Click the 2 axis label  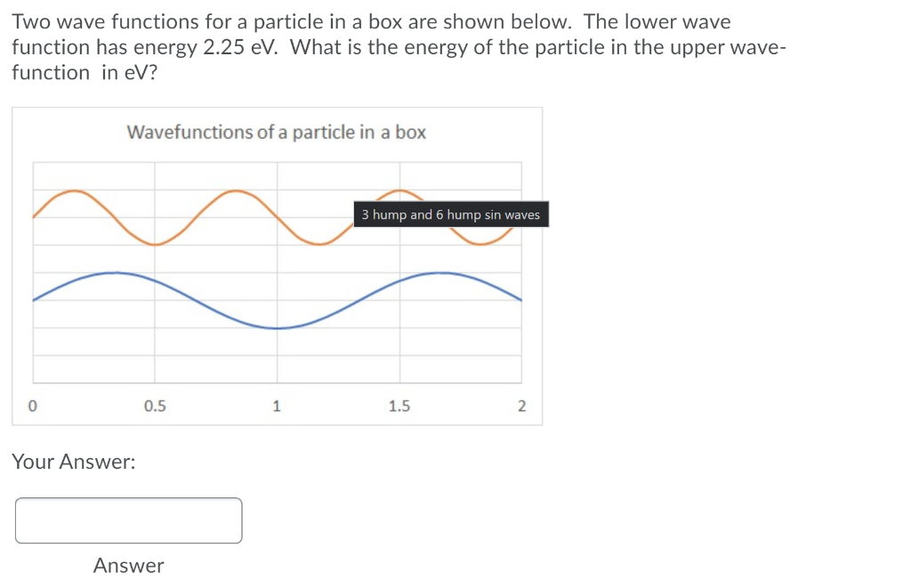(522, 406)
